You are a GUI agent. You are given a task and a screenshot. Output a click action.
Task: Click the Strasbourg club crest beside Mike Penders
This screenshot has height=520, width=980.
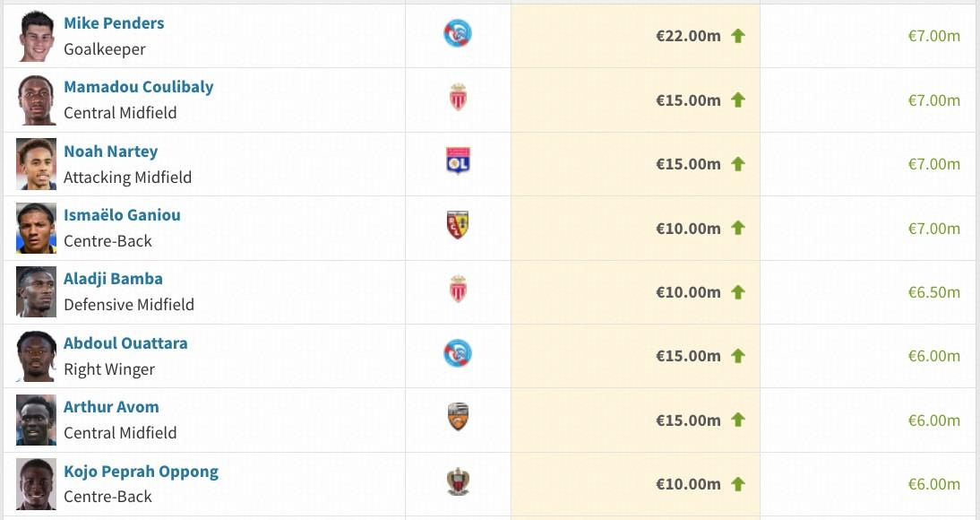tap(458, 35)
